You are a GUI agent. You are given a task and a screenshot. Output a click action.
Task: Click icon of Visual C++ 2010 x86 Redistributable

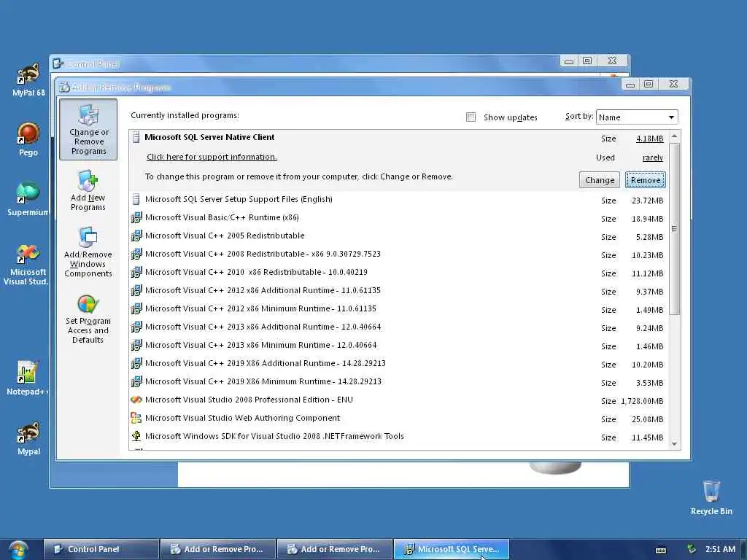tap(136, 272)
